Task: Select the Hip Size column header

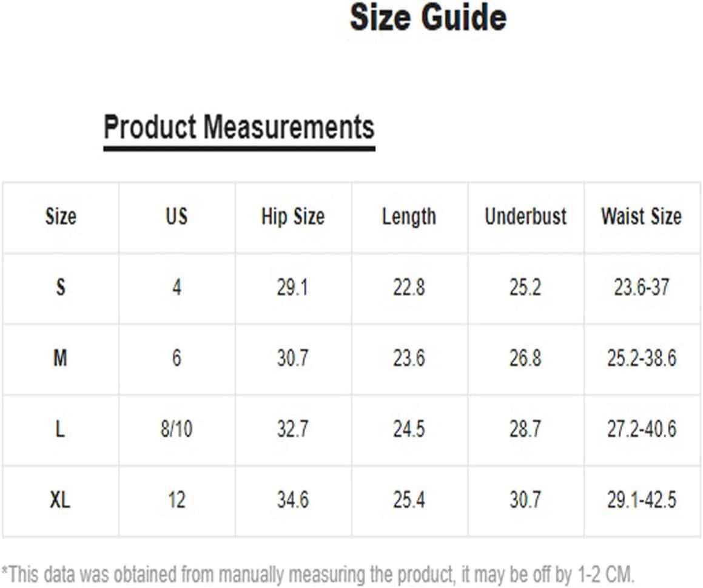Action: click(293, 216)
